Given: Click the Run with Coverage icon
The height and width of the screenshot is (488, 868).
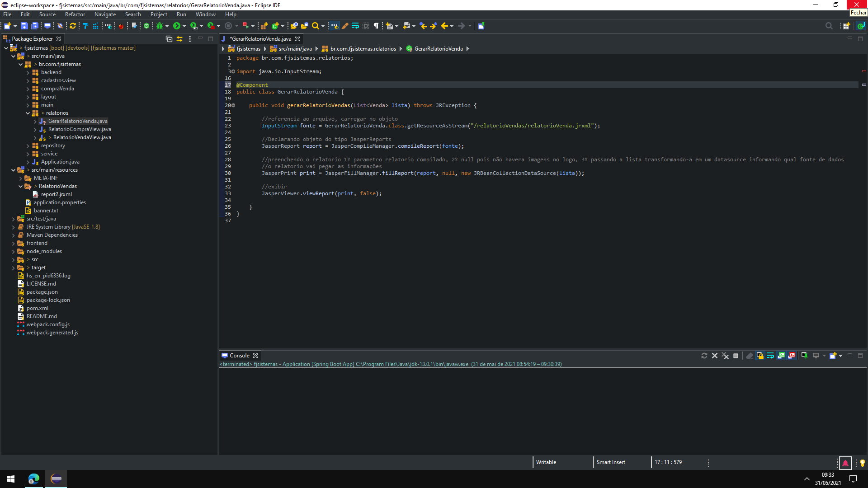Looking at the screenshot, I should coord(194,26).
